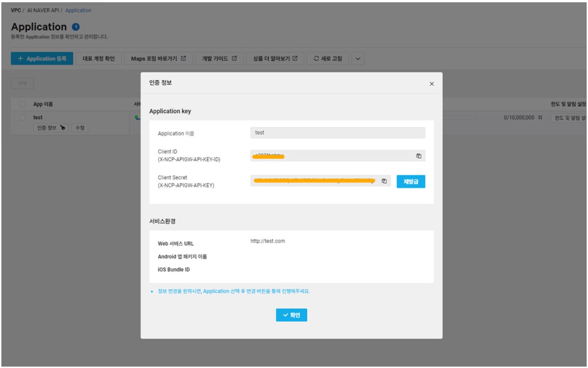Check the box for the test application row

(x=23, y=117)
